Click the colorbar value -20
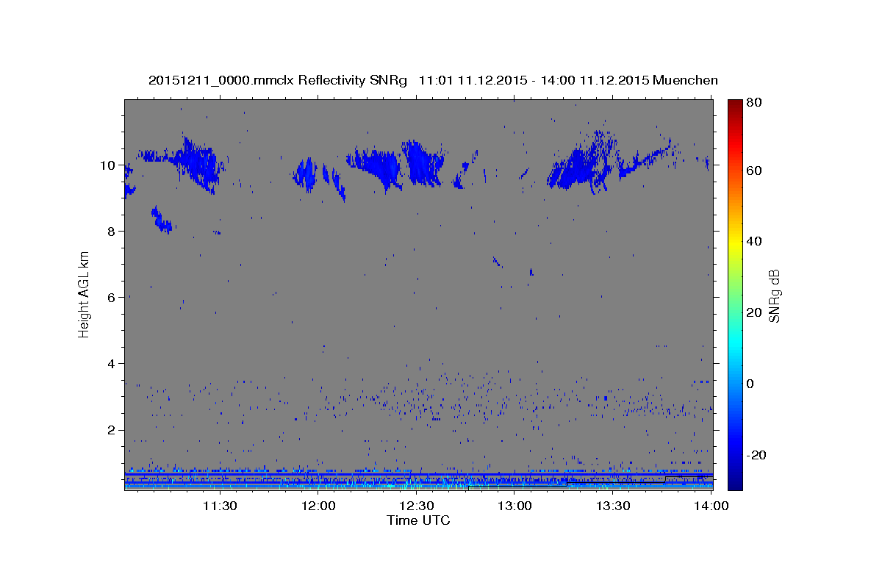The height and width of the screenshot is (588, 882). (757, 455)
